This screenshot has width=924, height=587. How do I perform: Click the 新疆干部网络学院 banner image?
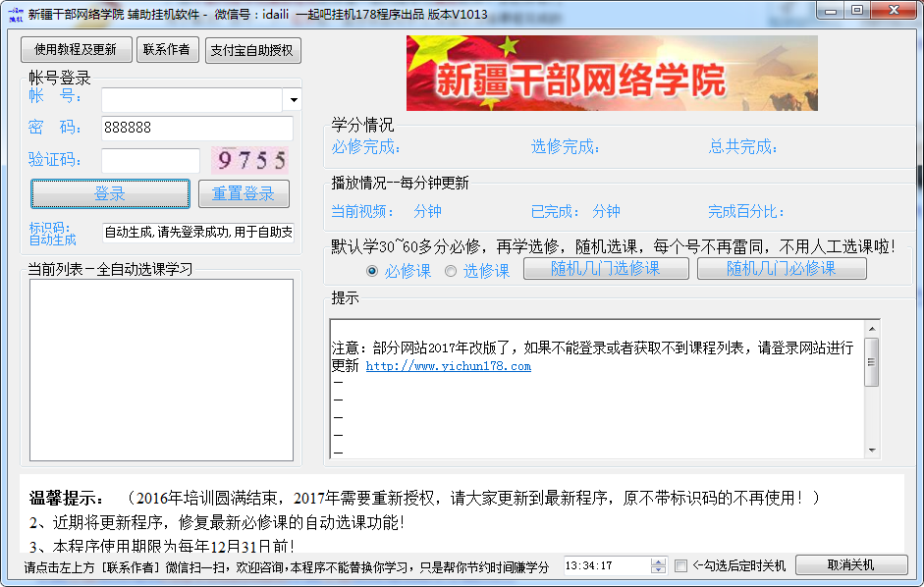(x=612, y=73)
